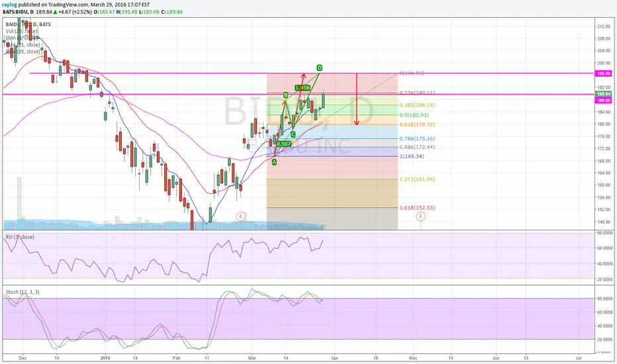Click the 80.0000 level in RSI pane
Image resolution: width=617 pixels, height=364 pixels.
[606, 232]
